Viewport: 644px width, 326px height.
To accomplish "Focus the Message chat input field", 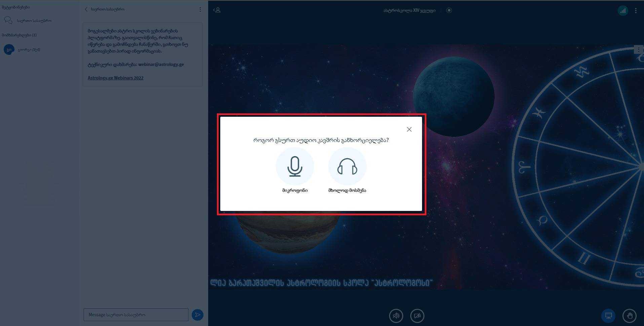I will click(x=136, y=315).
